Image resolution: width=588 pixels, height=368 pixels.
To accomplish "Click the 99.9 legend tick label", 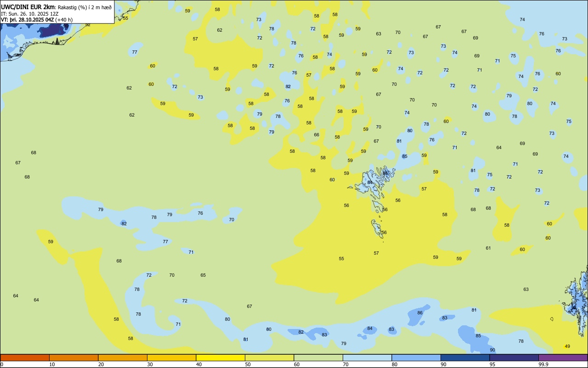I will 543,364.
